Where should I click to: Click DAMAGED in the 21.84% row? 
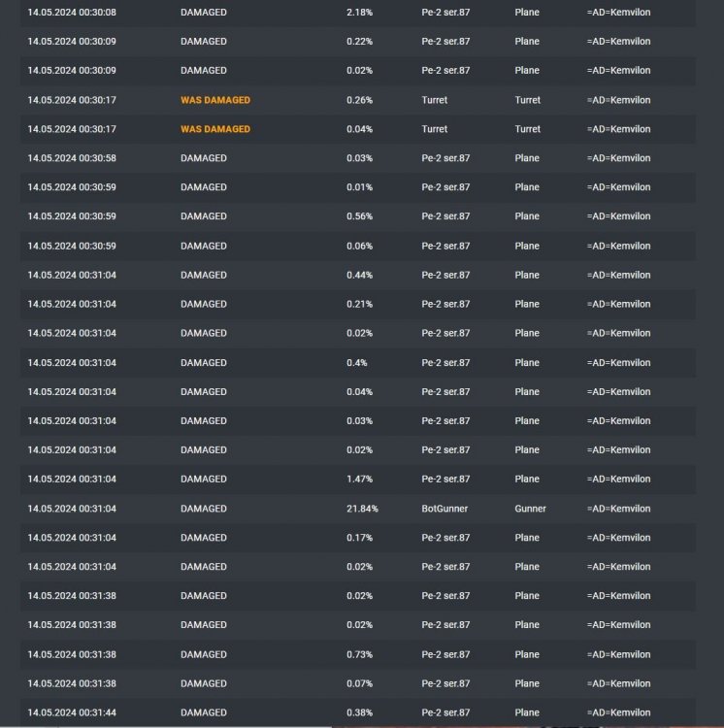(203, 509)
